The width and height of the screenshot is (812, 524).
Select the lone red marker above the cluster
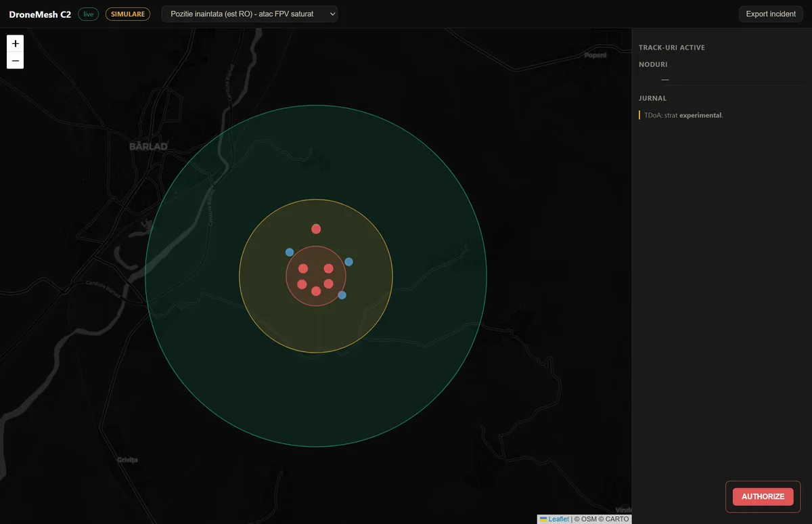pyautogui.click(x=316, y=229)
